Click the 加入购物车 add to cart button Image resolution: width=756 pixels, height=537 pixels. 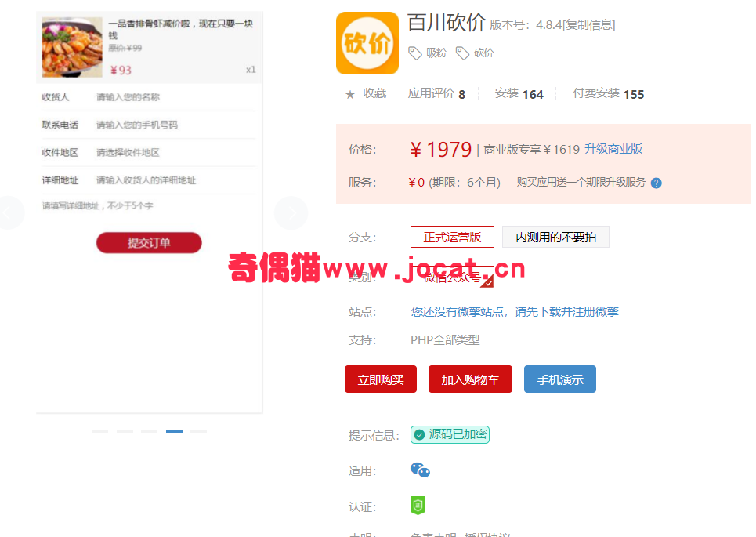coord(470,379)
